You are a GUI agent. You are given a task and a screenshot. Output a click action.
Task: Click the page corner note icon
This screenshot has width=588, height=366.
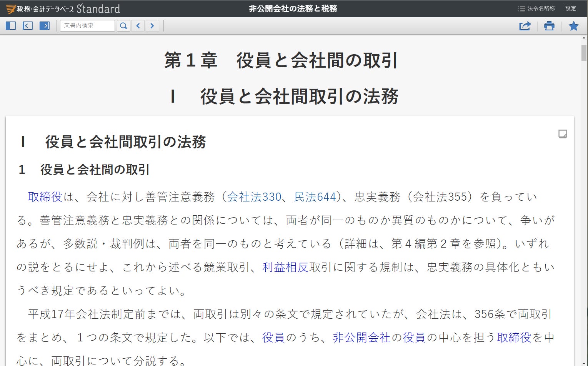pos(563,134)
